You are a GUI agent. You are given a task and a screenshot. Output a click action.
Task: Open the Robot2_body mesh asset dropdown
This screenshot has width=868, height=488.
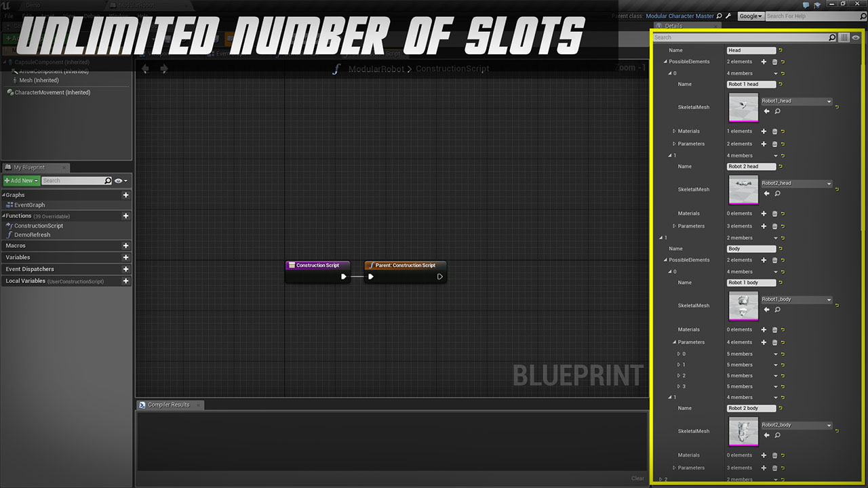click(x=796, y=425)
